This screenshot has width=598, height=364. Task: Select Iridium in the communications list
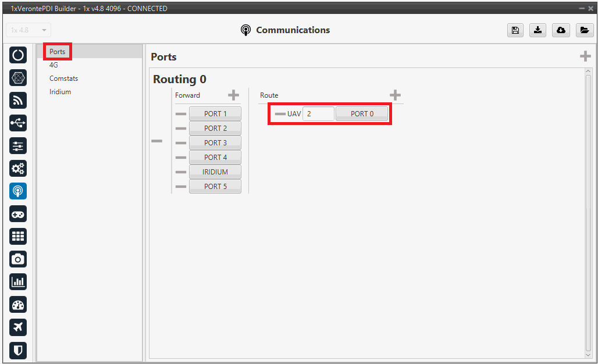point(60,92)
